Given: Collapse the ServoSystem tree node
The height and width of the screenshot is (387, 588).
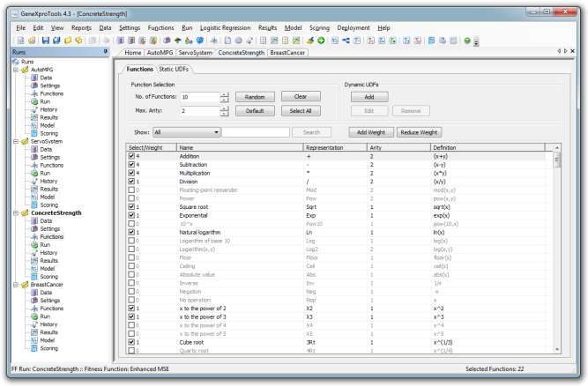Looking at the screenshot, I should (15, 141).
